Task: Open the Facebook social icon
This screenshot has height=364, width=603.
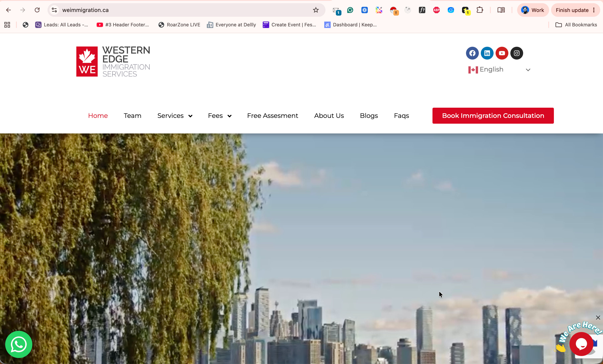Action: click(x=472, y=53)
